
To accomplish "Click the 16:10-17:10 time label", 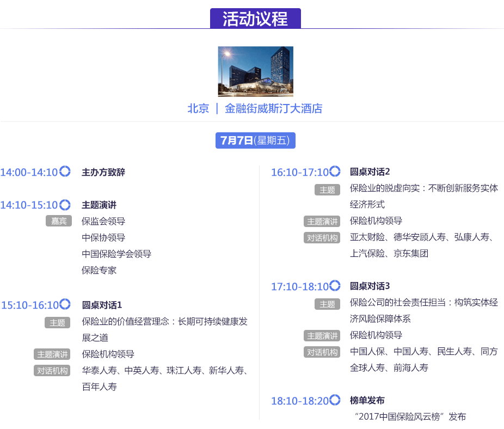I will 300,173.
